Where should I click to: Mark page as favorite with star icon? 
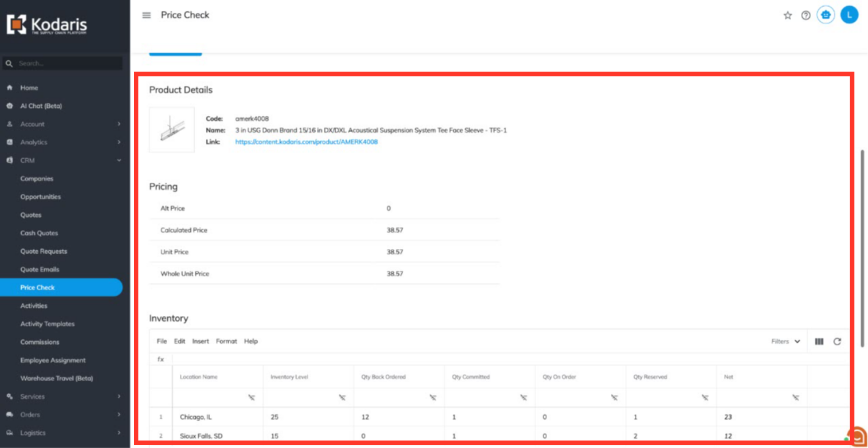788,15
